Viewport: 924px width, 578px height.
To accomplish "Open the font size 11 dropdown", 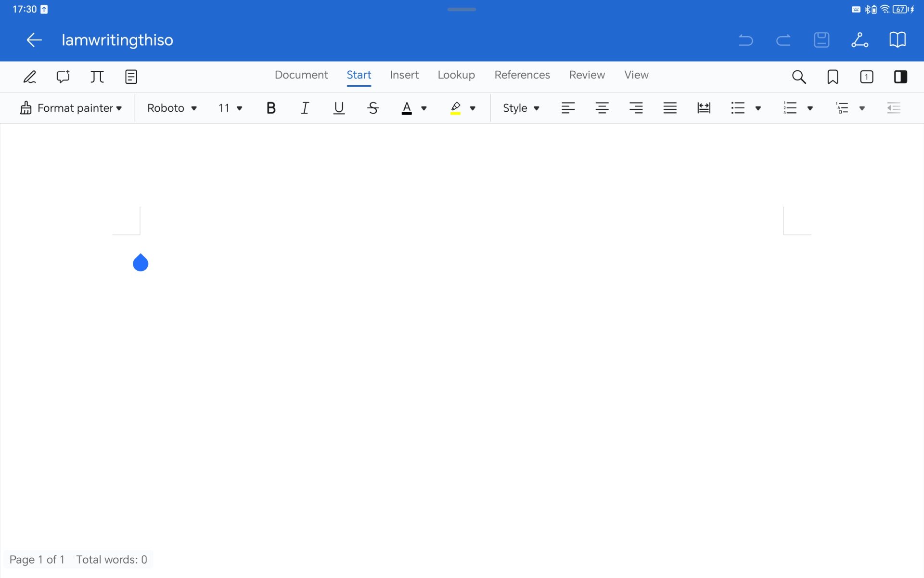I will pyautogui.click(x=230, y=108).
